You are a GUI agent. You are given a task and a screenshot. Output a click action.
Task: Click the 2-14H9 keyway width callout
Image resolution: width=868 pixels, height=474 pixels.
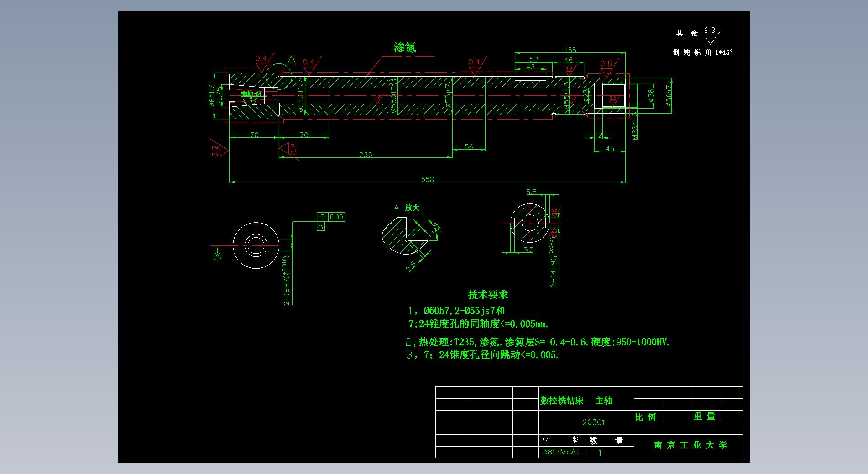point(553,262)
